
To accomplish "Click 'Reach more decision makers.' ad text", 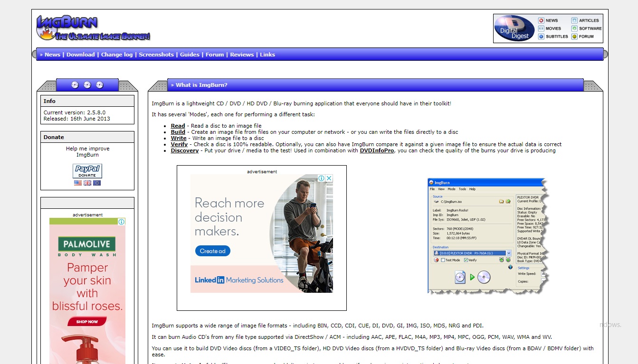I will (x=229, y=217).
